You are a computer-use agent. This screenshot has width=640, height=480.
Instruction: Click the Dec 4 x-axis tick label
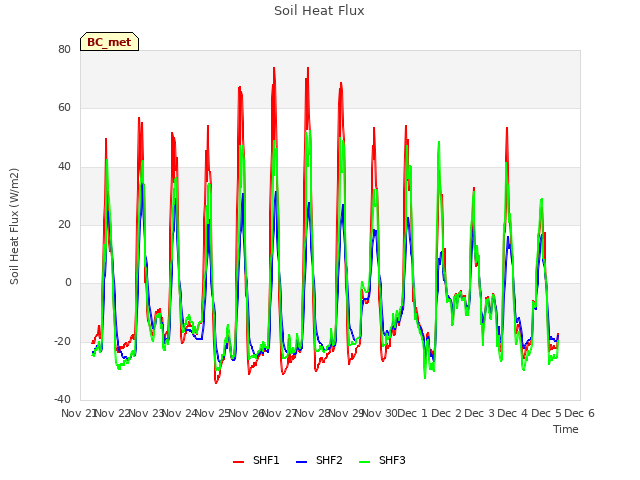pos(513,413)
